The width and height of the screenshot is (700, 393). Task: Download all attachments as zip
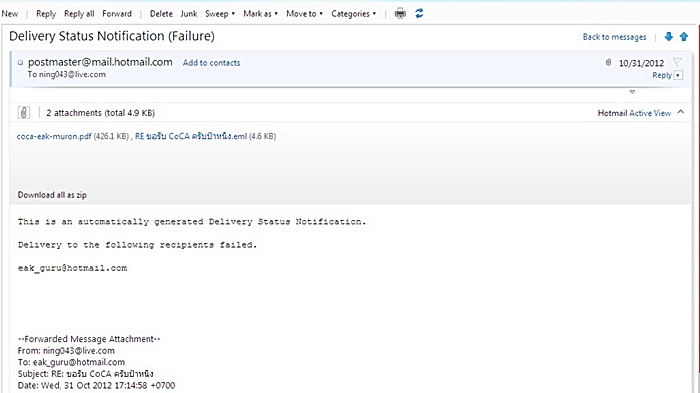tap(52, 195)
